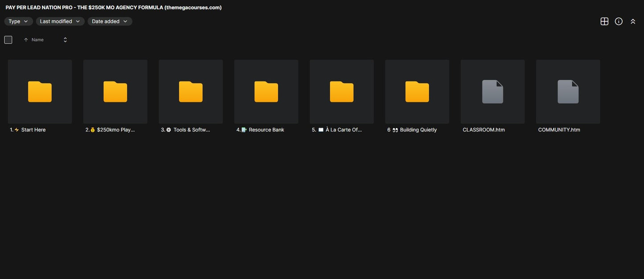Open the Tools & Software folder icon
The image size is (644, 279).
191,92
